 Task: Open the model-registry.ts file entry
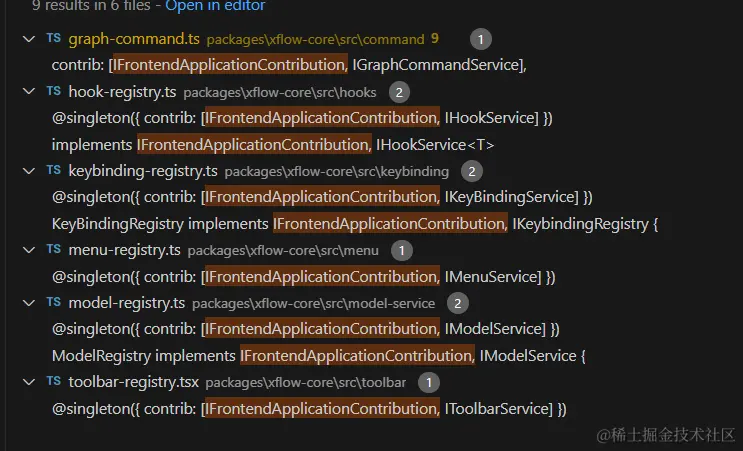pyautogui.click(x=127, y=303)
